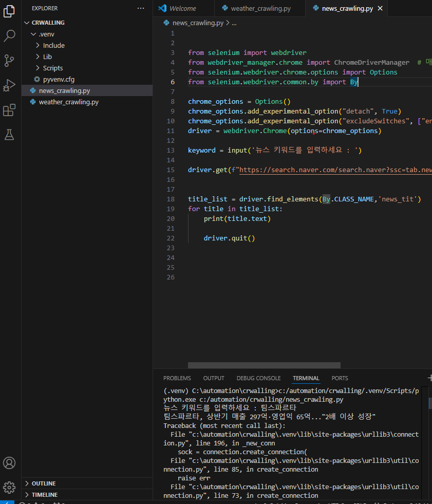Open the Source Control view icon
The width and height of the screenshot is (432, 504).
9,61
